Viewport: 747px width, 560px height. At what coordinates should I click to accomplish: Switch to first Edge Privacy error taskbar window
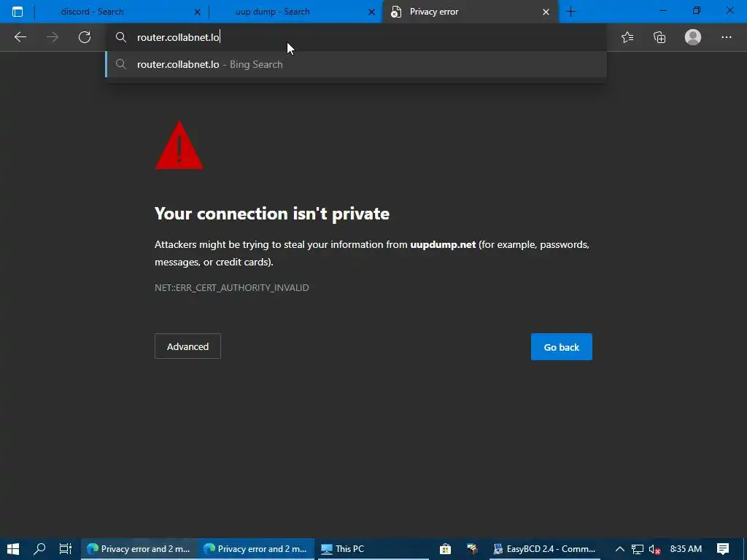click(x=139, y=548)
